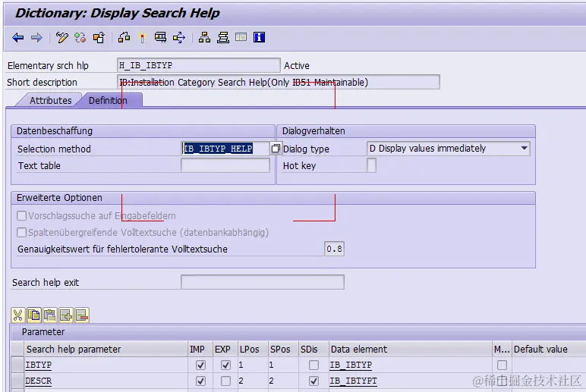Toggle IMP checkbox for IBTYP

tap(200, 365)
